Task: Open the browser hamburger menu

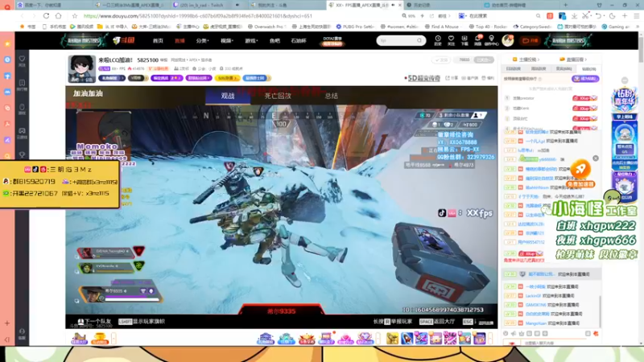Action: (x=636, y=16)
